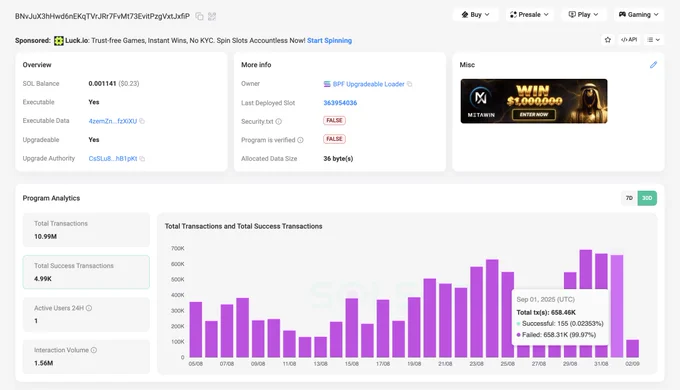The height and width of the screenshot is (390, 680).
Task: Follow the Start Spinning sponsored link
Action: pyautogui.click(x=330, y=41)
